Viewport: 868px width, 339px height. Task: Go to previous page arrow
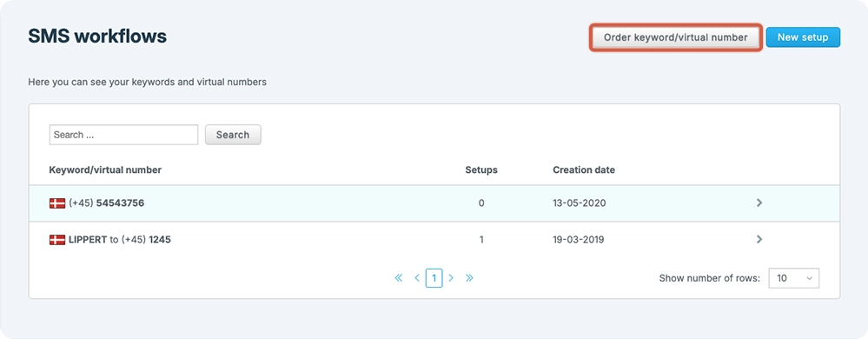[417, 278]
